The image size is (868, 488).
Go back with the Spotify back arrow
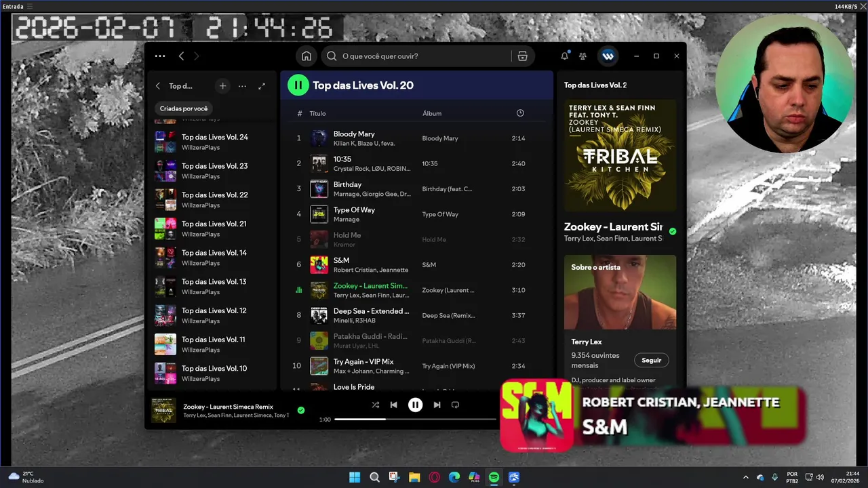181,56
